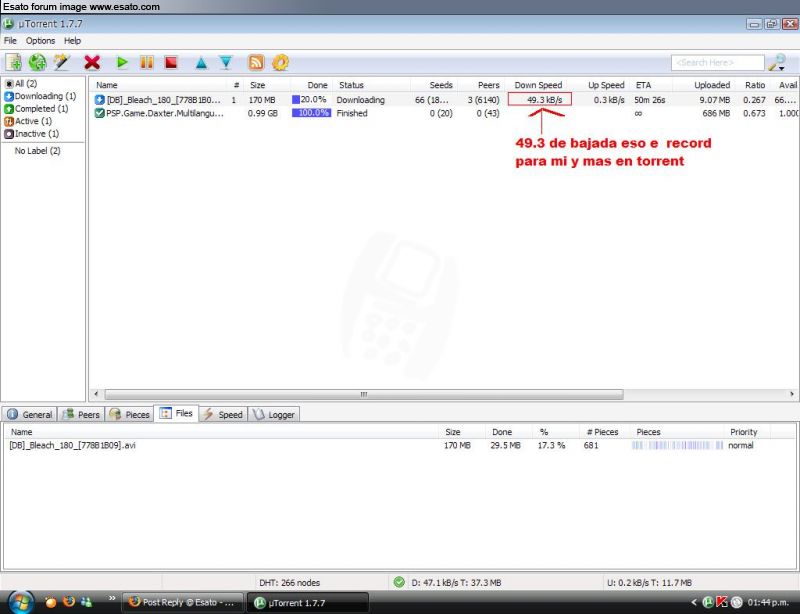800x614 pixels.
Task: Select the Completed (1) category
Action: click(36, 108)
